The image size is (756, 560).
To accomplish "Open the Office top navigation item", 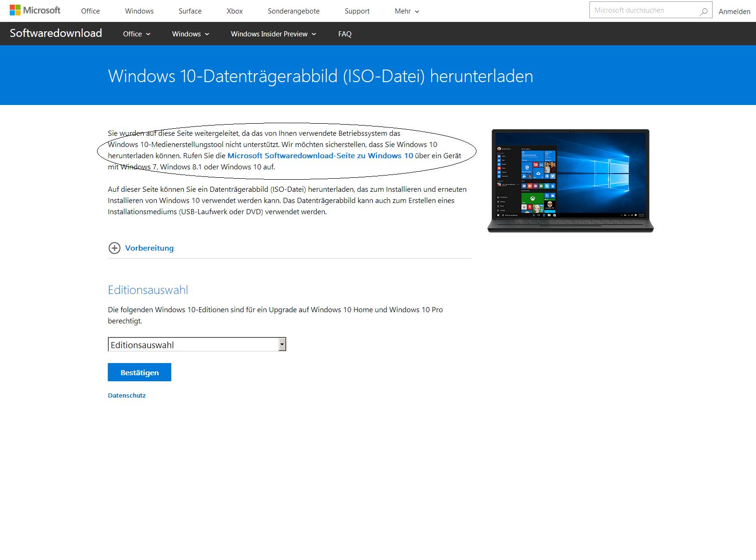I will tap(90, 11).
